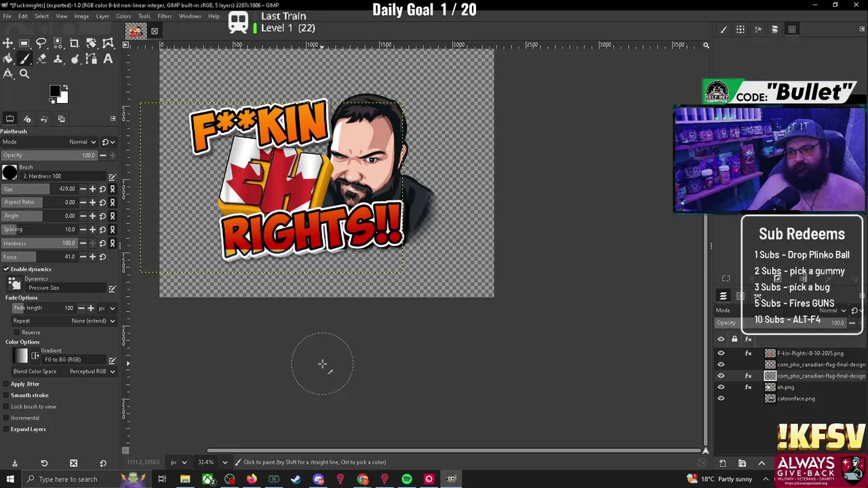Select the Crop tool

pos(75,43)
